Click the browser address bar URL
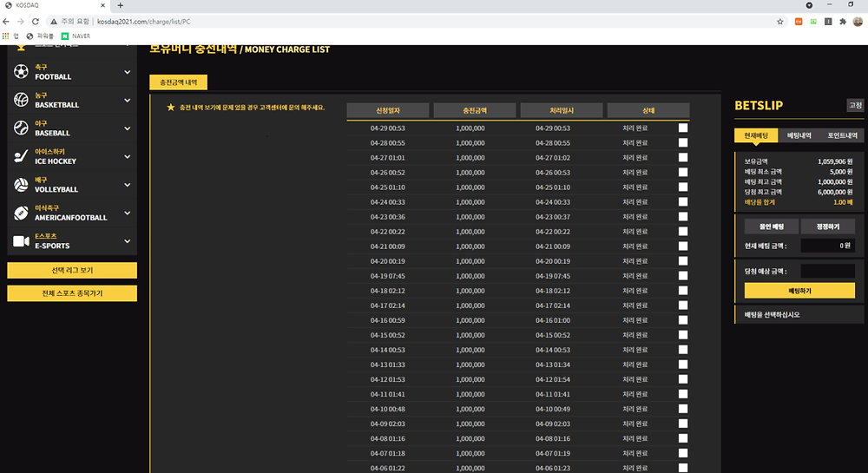The height and width of the screenshot is (473, 868). 143,22
